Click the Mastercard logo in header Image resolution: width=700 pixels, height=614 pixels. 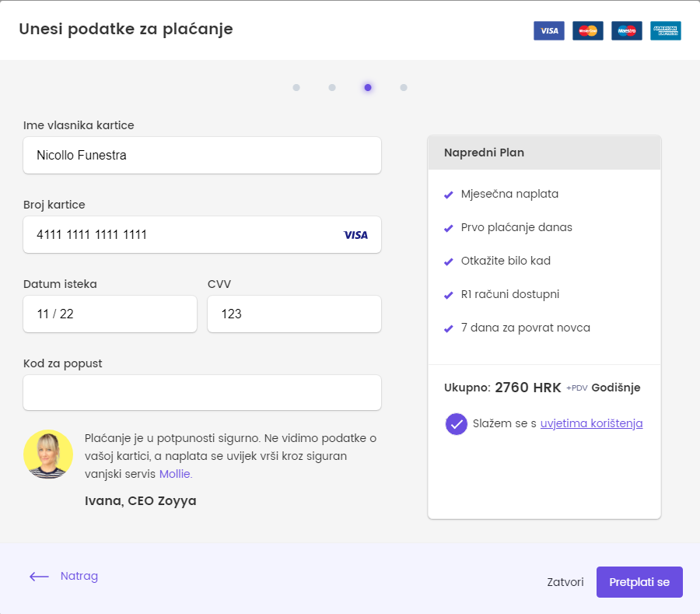[588, 30]
